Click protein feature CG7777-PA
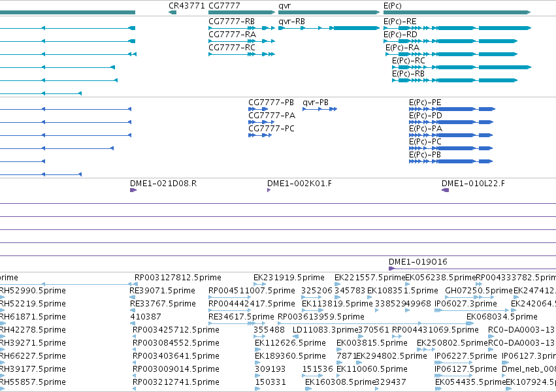 272,116
